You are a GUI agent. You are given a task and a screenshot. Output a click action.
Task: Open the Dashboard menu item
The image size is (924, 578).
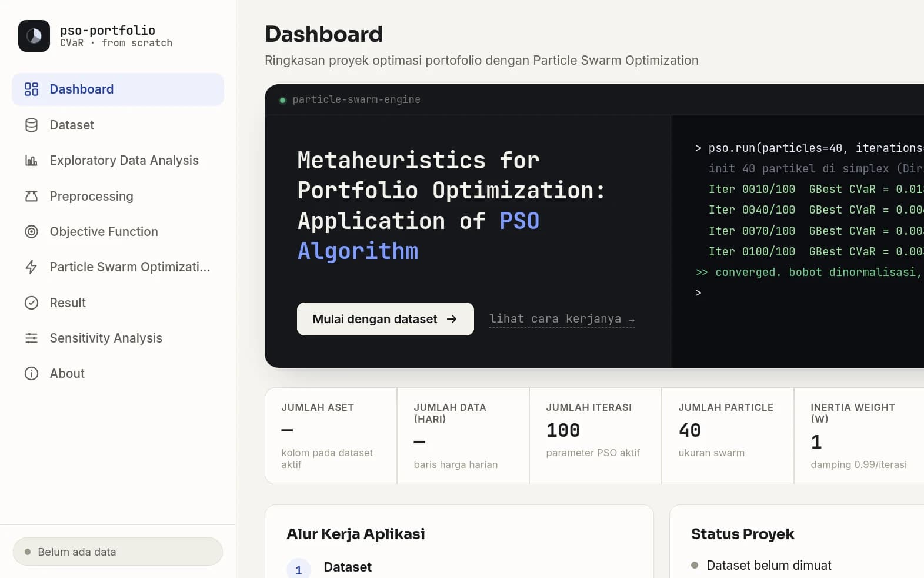(118, 89)
